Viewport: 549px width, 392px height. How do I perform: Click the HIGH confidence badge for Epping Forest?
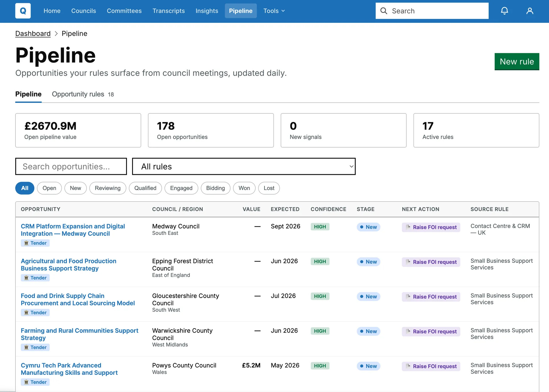coord(320,262)
